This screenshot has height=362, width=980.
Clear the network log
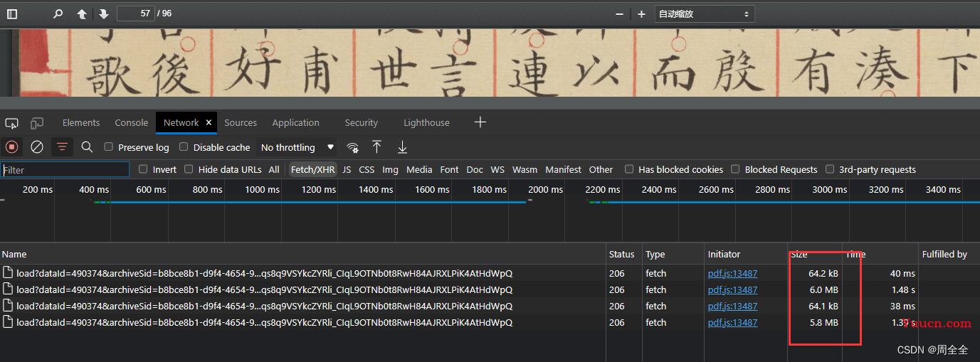click(x=37, y=147)
